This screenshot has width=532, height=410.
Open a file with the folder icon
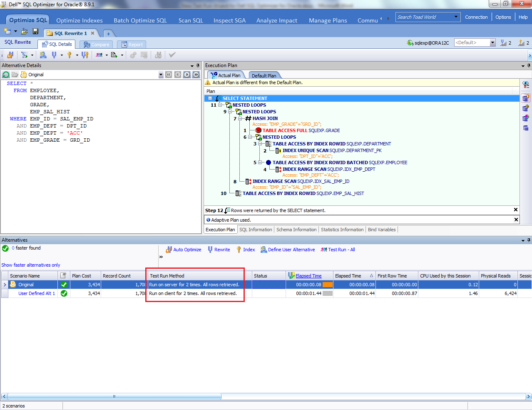[x=25, y=32]
